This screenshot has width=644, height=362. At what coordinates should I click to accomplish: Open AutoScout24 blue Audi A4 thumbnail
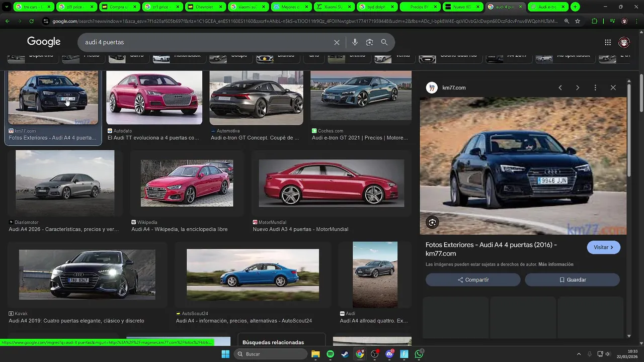pyautogui.click(x=253, y=275)
